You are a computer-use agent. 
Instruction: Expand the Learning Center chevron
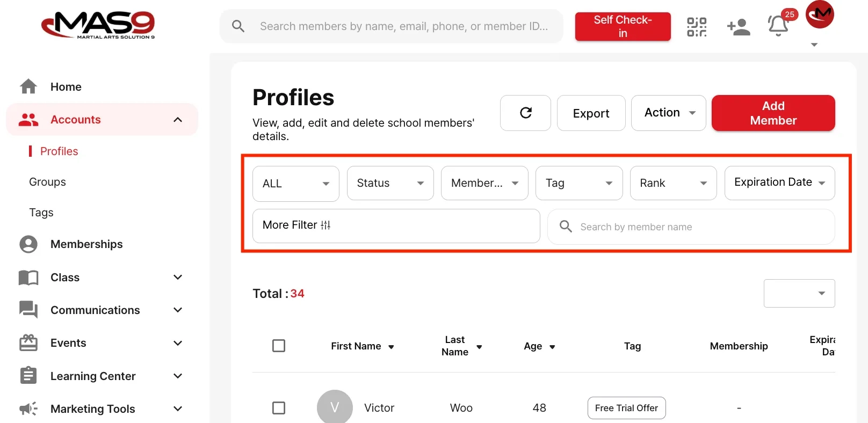[x=178, y=376]
